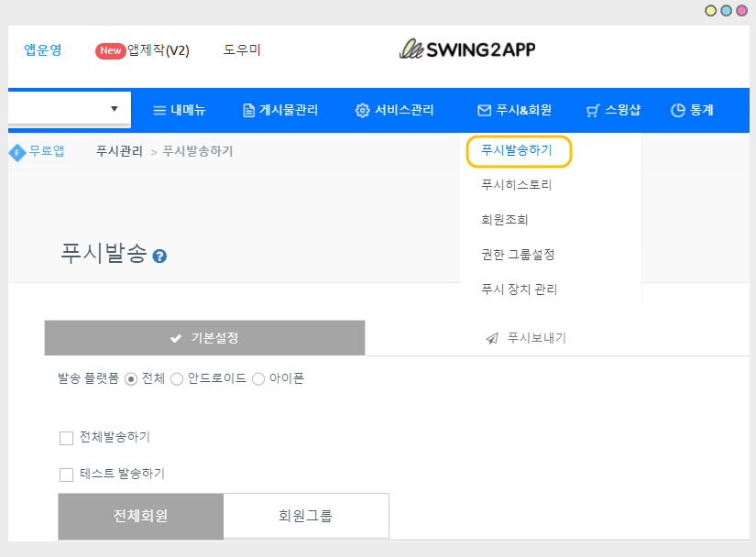Open 게시물관리 document menu
Viewport: 756px width, 557px height.
point(280,110)
